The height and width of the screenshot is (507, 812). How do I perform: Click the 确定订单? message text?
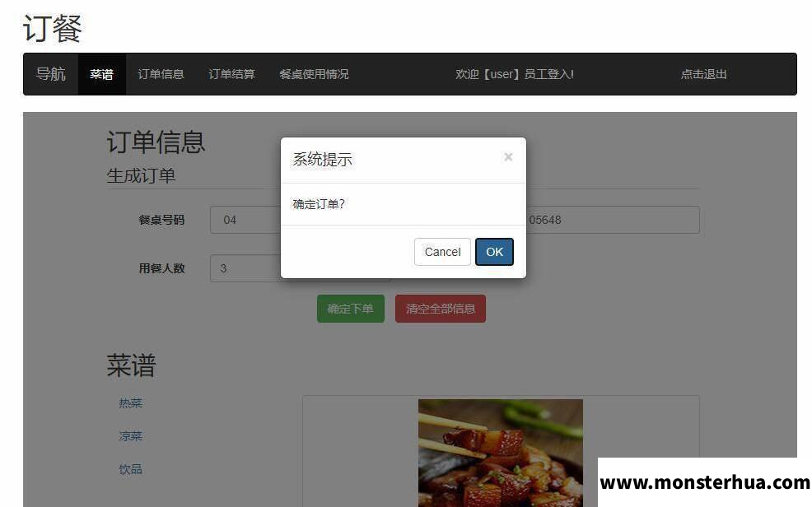pyautogui.click(x=319, y=204)
